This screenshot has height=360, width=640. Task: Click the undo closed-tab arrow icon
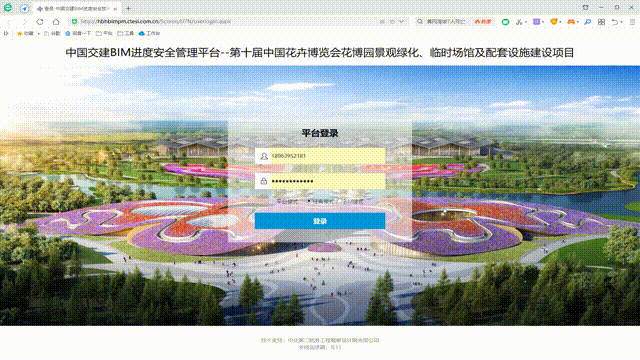click(615, 22)
